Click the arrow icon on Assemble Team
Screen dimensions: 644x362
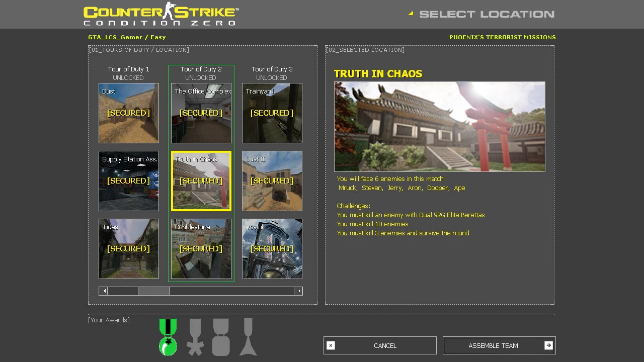tap(548, 345)
